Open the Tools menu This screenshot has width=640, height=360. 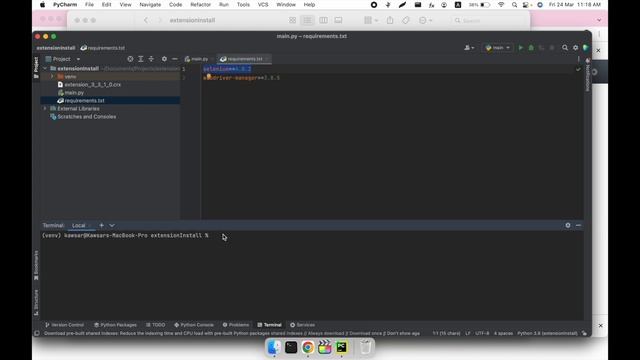(243, 4)
